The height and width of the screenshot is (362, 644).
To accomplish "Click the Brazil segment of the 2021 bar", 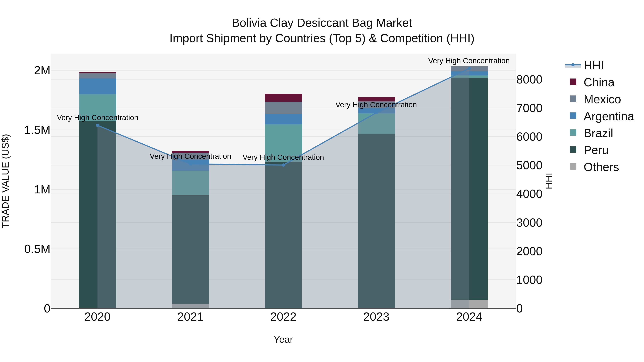I will tap(191, 183).
